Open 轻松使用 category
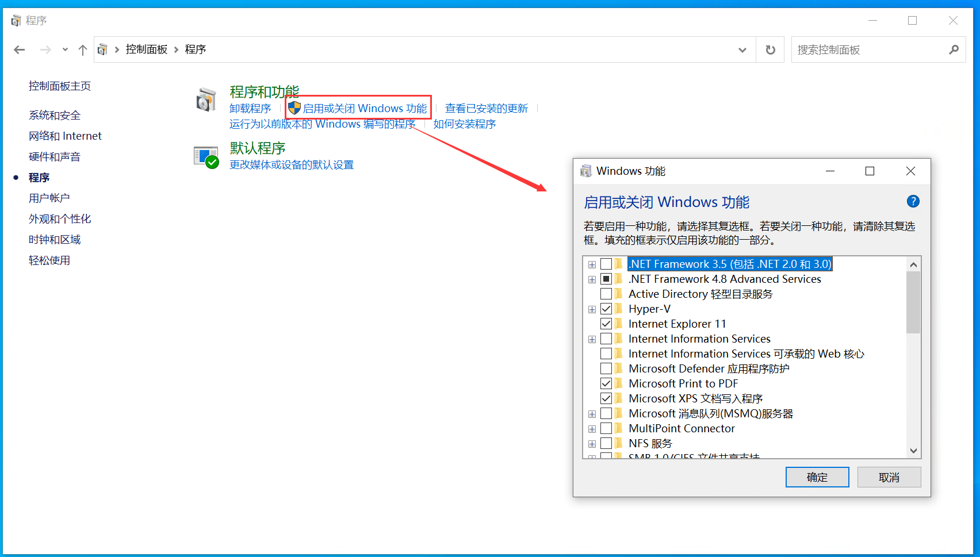980x557 pixels. tap(49, 260)
